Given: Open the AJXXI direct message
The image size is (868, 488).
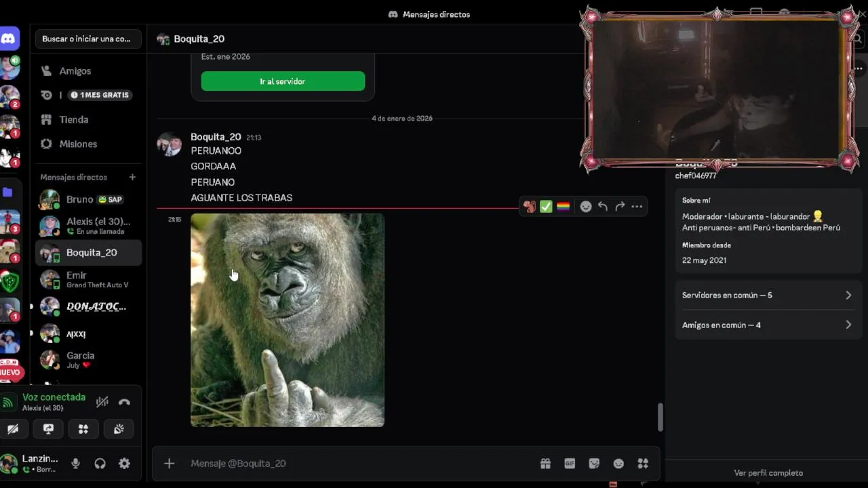Looking at the screenshot, I should point(88,333).
